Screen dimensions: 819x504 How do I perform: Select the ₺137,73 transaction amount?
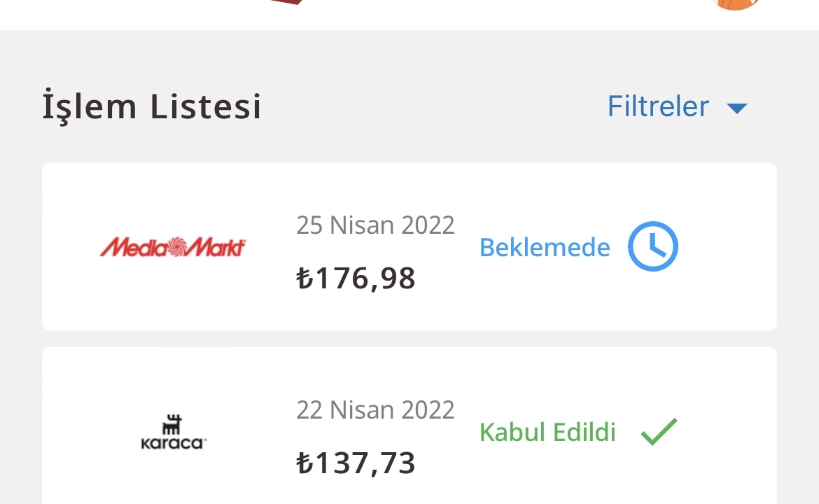356,463
